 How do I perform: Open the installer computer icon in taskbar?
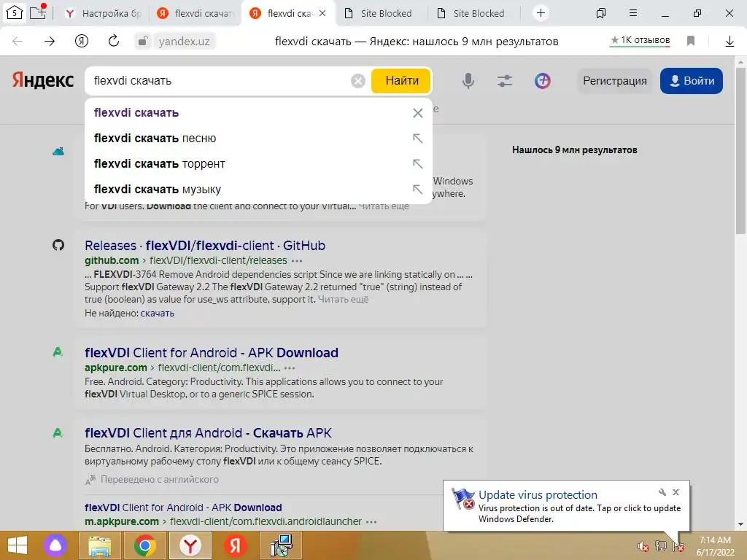[x=281, y=545]
